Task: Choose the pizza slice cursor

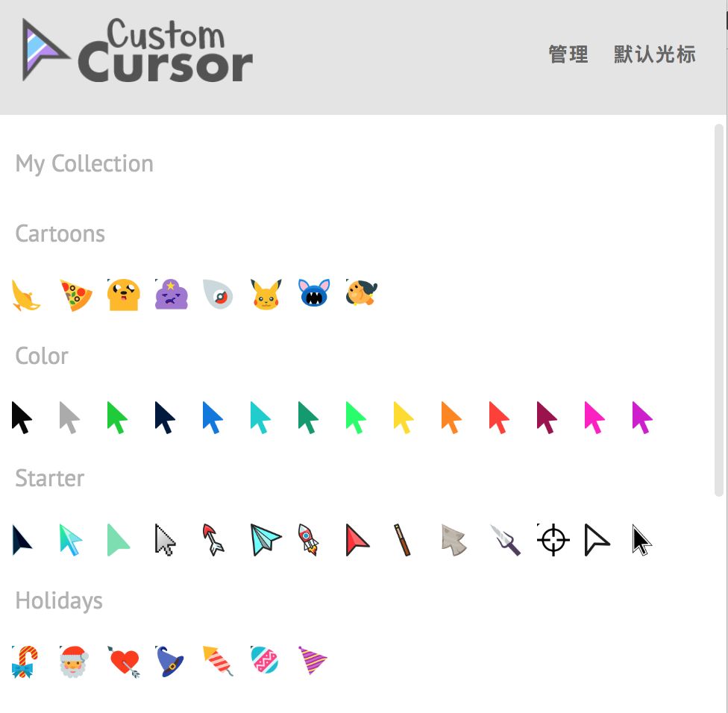Action: pyautogui.click(x=76, y=295)
